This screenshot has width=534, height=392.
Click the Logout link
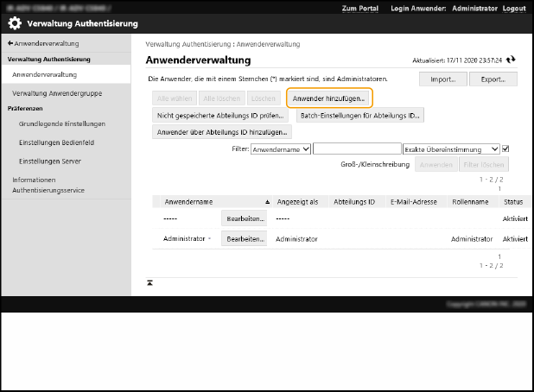point(513,7)
